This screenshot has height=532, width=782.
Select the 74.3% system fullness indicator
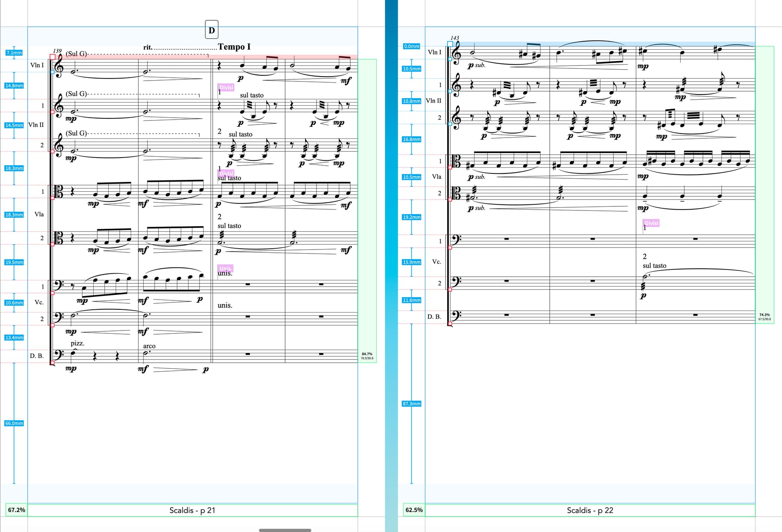point(764,317)
